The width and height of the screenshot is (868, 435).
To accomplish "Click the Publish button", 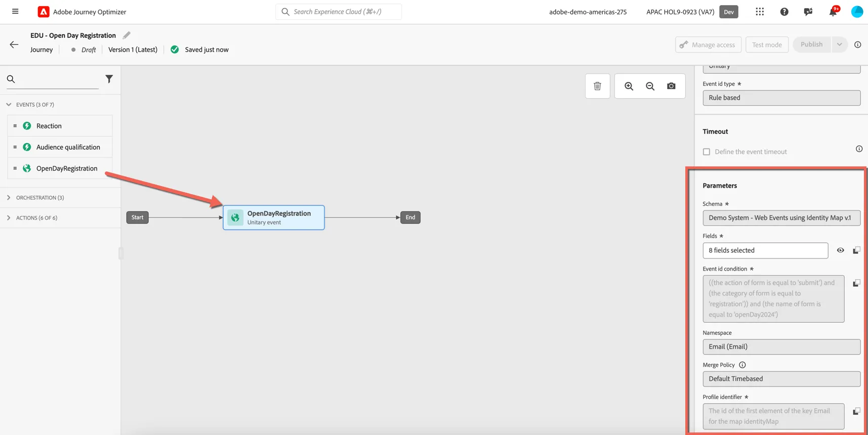I will [812, 45].
